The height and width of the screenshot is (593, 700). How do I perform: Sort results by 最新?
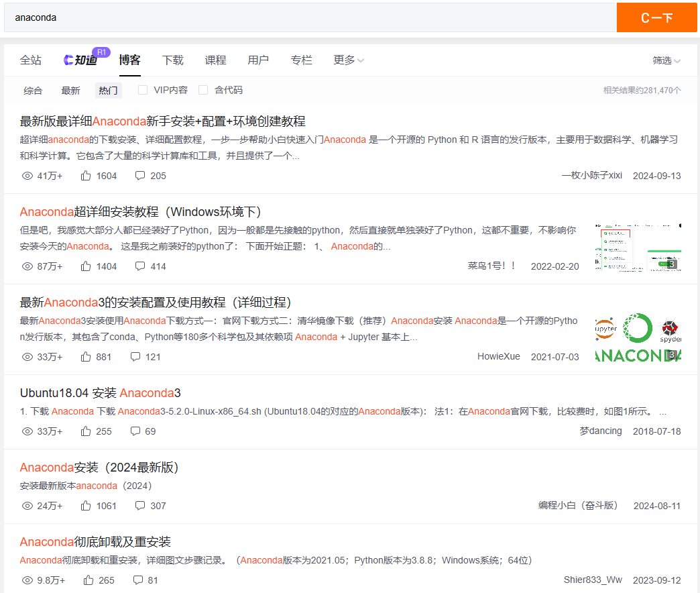pos(70,91)
